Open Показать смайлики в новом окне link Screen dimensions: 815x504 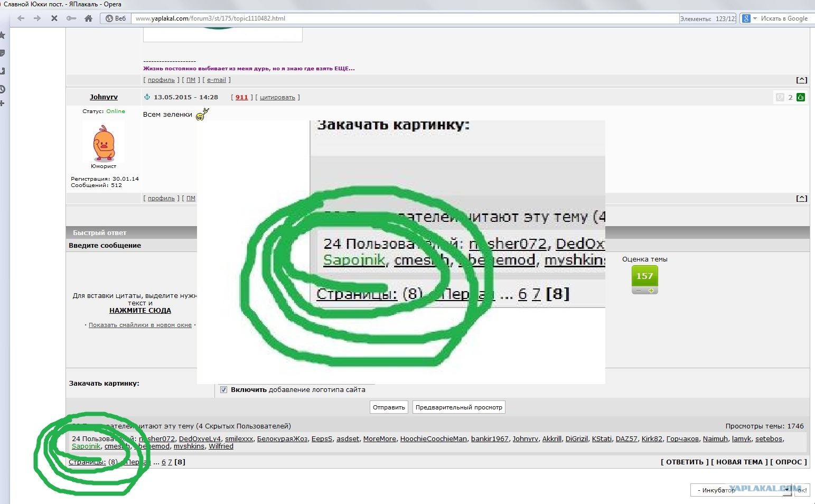(x=140, y=325)
